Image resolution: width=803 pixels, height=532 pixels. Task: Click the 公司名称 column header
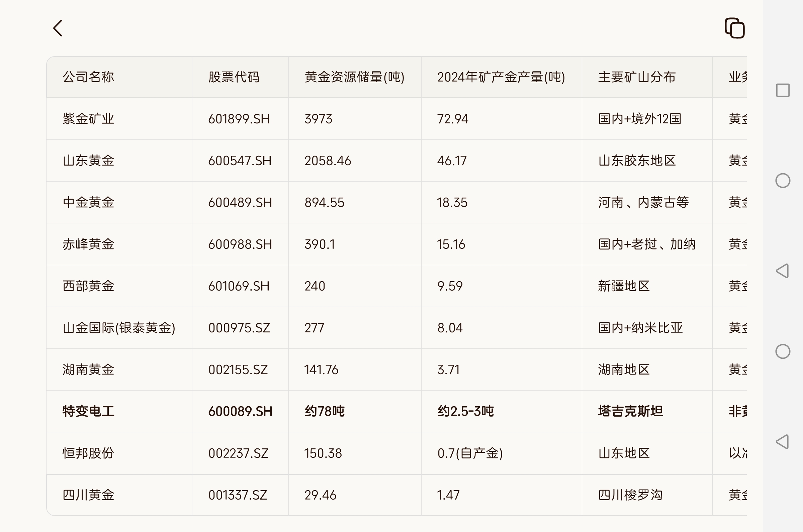coord(88,77)
